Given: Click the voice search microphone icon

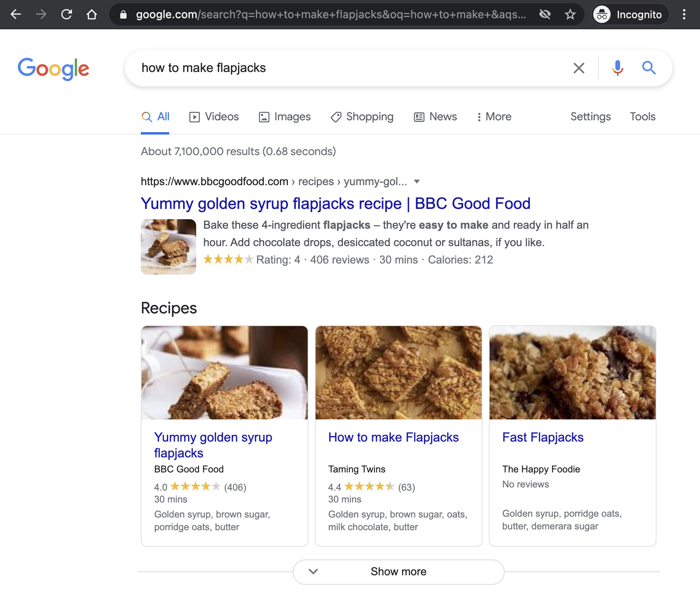Looking at the screenshot, I should click(617, 68).
